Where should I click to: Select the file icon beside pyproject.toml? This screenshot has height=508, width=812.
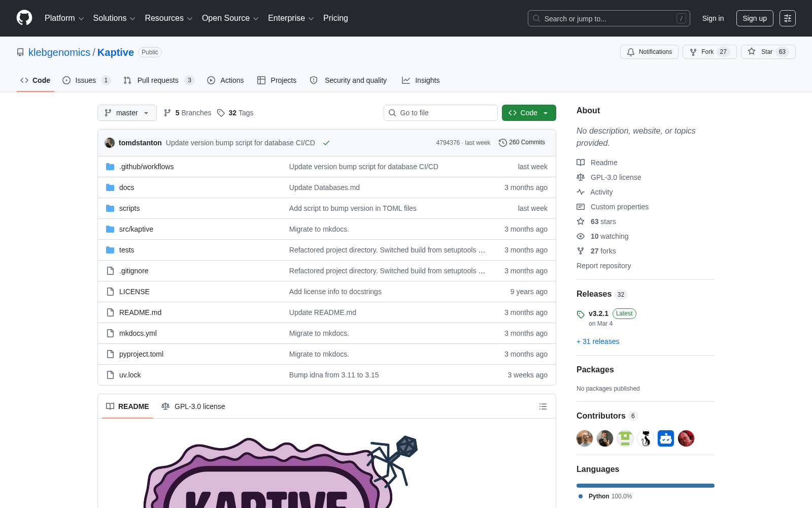[x=110, y=354]
